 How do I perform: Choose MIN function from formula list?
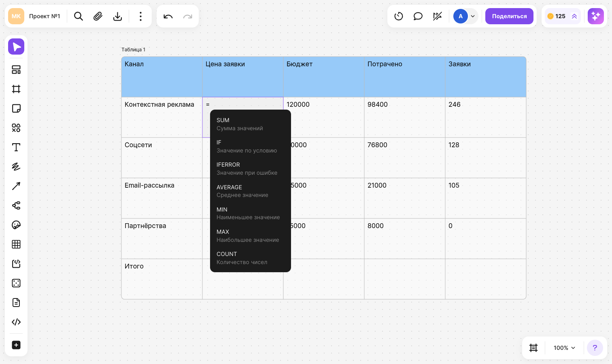click(x=251, y=213)
